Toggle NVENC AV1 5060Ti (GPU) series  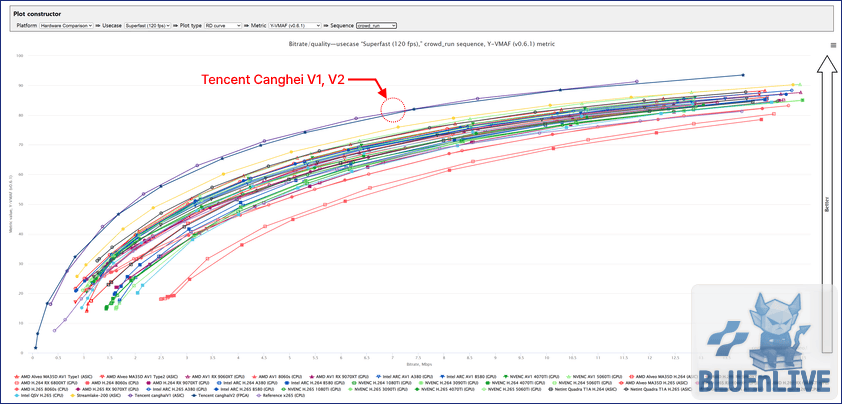point(593,376)
